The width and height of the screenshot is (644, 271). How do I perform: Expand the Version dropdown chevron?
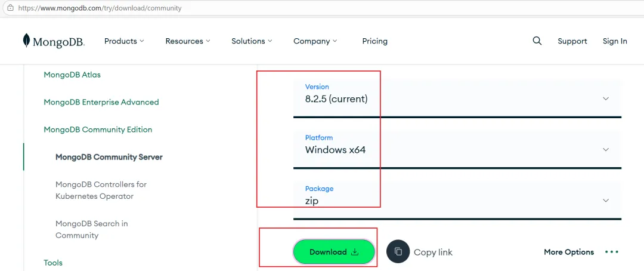click(606, 98)
